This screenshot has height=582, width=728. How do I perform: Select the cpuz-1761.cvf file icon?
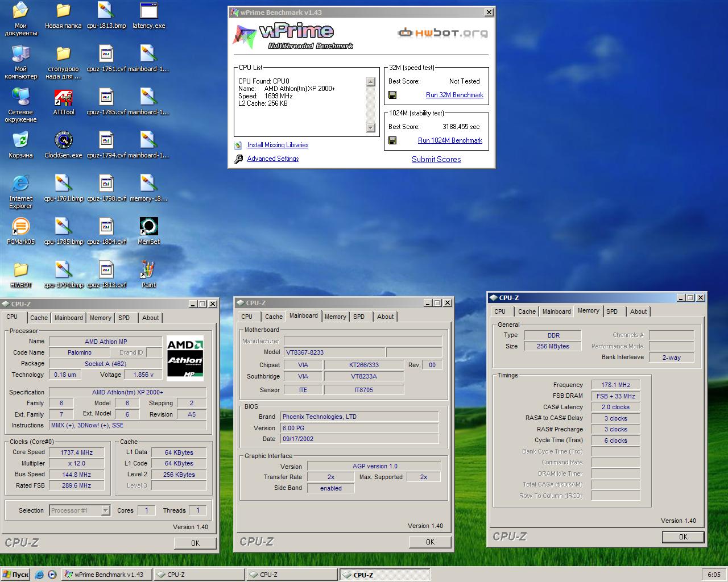point(106,55)
